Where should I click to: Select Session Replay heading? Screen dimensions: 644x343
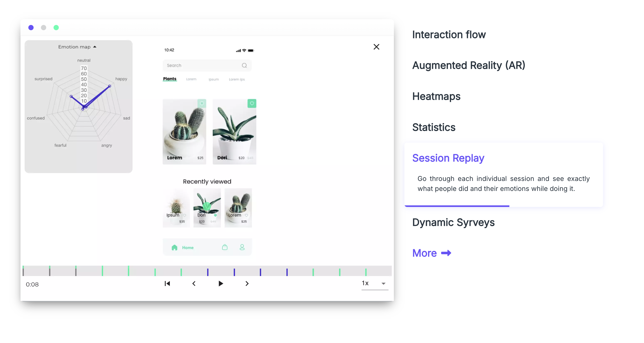[448, 158]
